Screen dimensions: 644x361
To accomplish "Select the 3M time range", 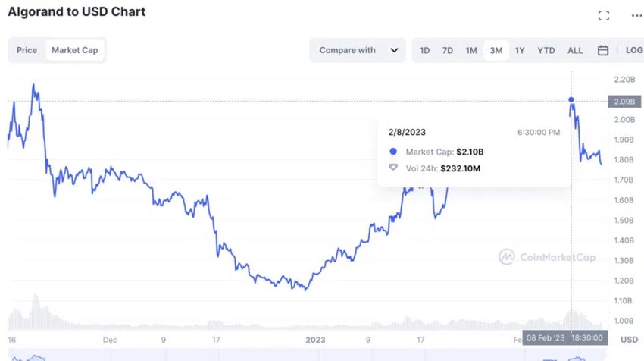I will click(x=496, y=51).
